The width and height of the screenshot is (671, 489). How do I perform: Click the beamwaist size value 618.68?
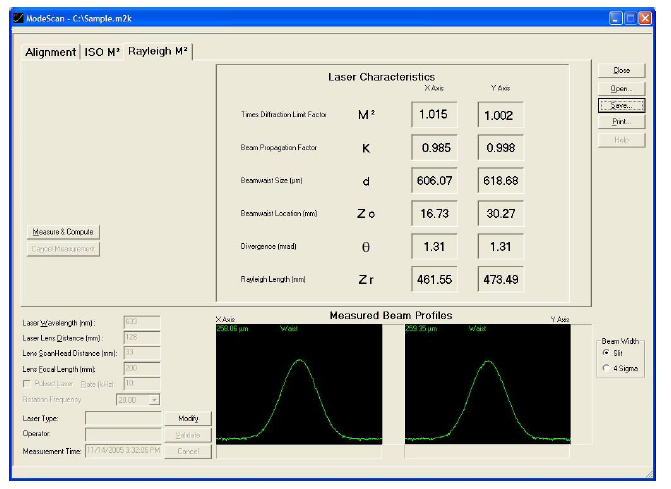point(500,181)
